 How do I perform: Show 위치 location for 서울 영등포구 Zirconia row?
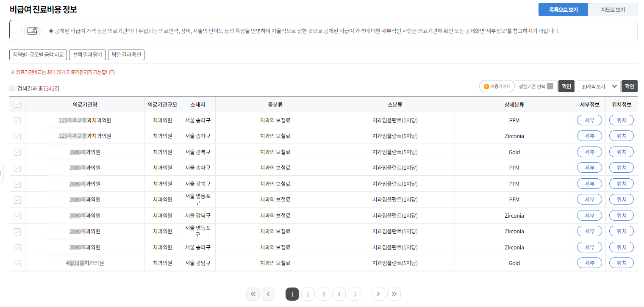622,231
